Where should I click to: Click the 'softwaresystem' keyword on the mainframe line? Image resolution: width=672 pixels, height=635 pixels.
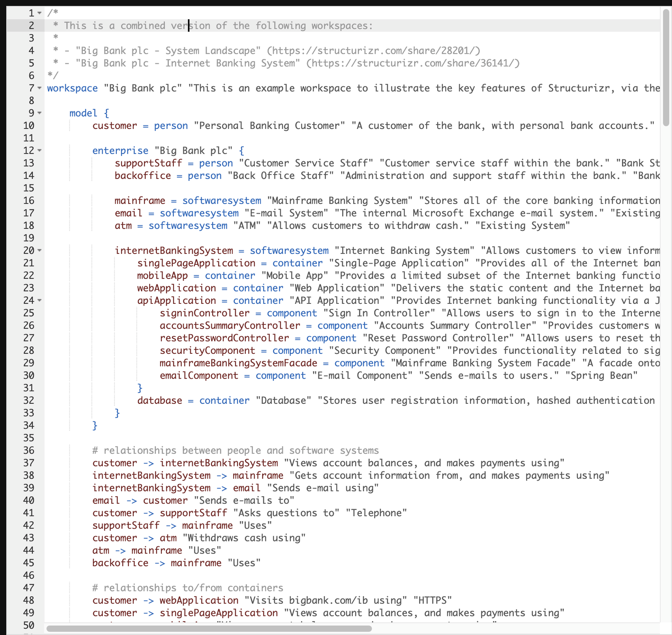pos(220,200)
